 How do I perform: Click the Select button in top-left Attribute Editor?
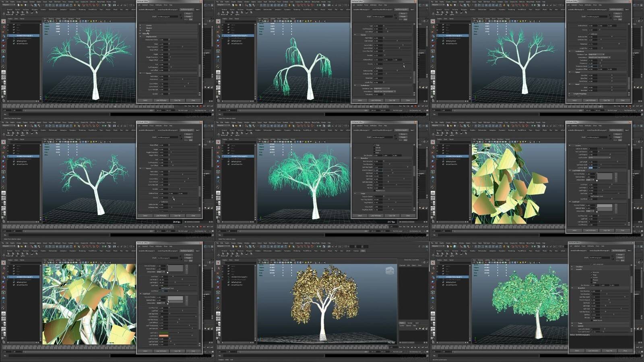(x=145, y=100)
